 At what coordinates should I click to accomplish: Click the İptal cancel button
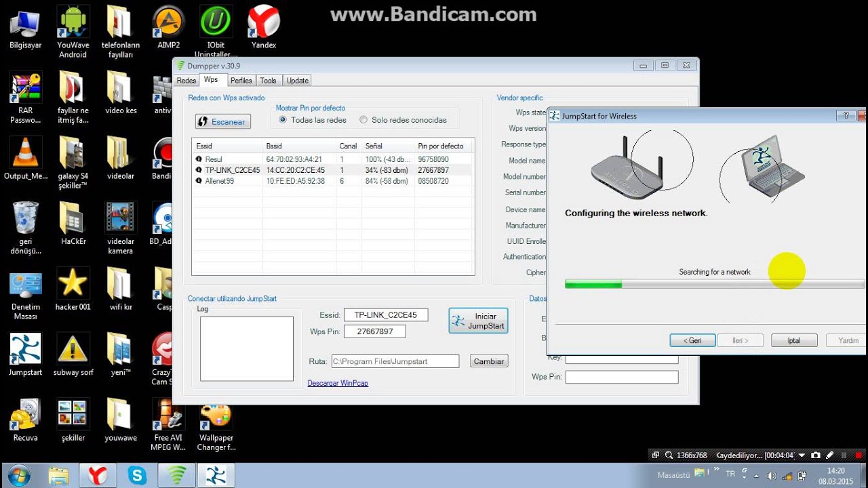tap(794, 340)
